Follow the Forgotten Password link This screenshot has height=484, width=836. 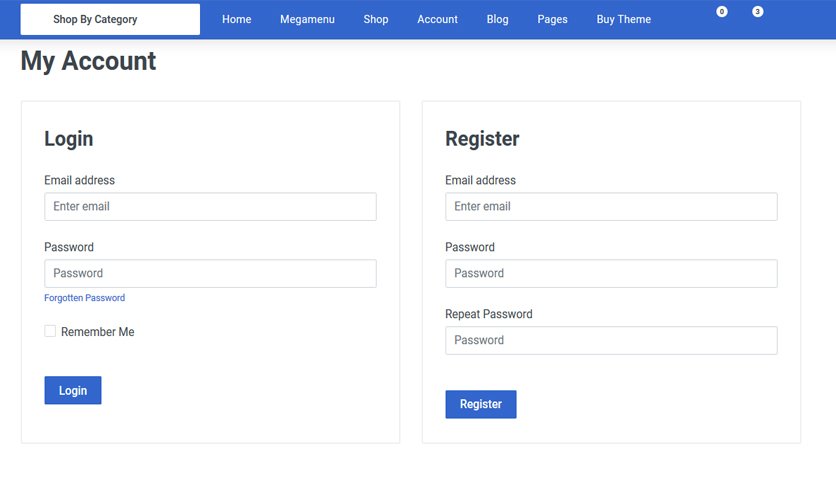coord(84,297)
